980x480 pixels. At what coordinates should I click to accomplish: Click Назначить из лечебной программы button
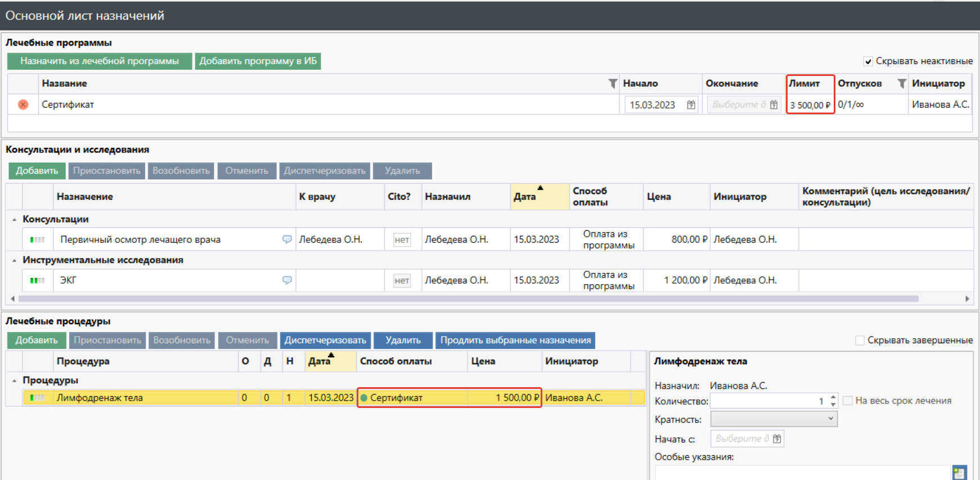[100, 61]
